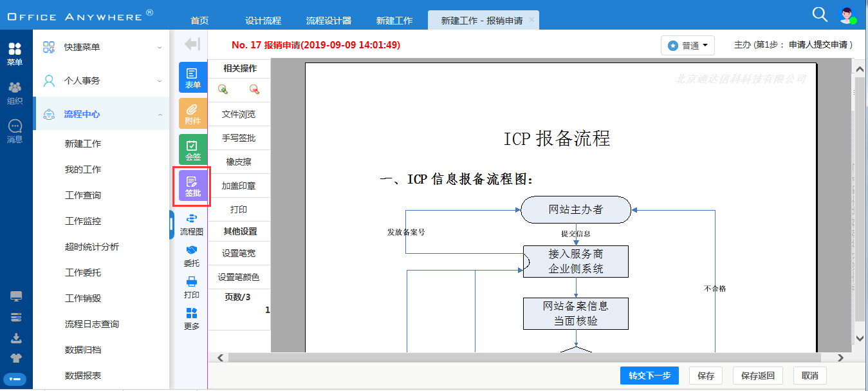
Task: Collapse the 流程中心 menu section
Action: pyautogui.click(x=101, y=114)
